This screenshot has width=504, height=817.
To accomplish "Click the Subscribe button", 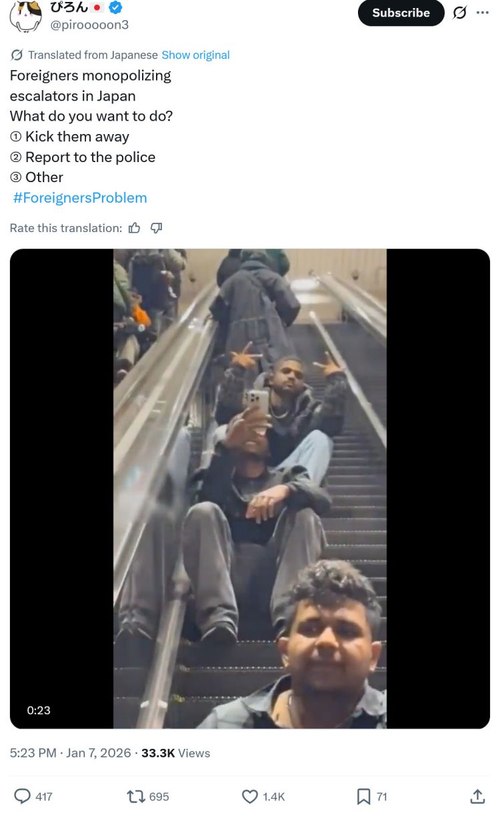I will [401, 13].
